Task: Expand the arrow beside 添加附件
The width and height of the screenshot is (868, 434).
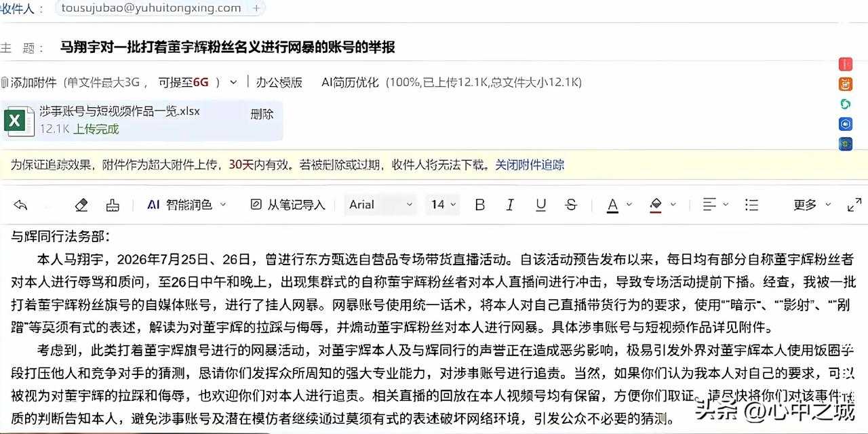Action: click(233, 82)
